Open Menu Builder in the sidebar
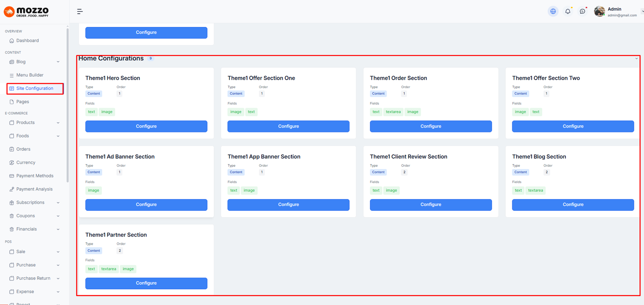 point(30,75)
